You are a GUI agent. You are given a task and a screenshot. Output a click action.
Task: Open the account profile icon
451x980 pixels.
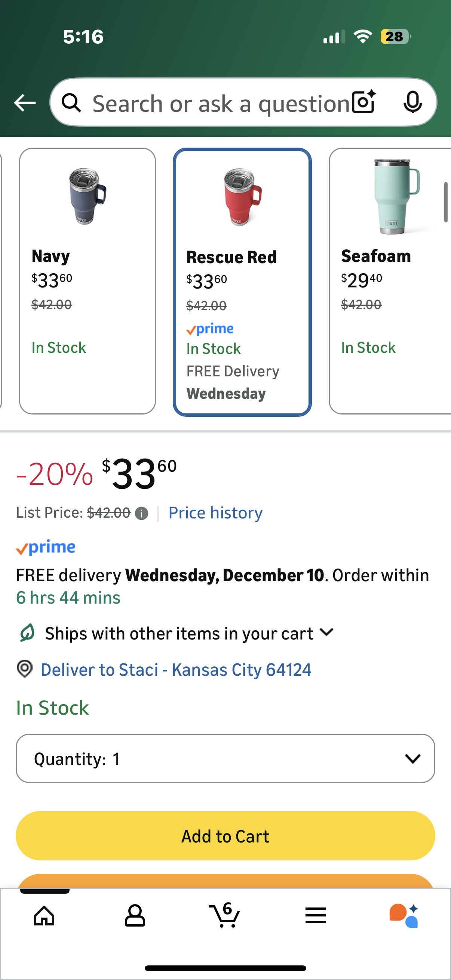pyautogui.click(x=135, y=915)
